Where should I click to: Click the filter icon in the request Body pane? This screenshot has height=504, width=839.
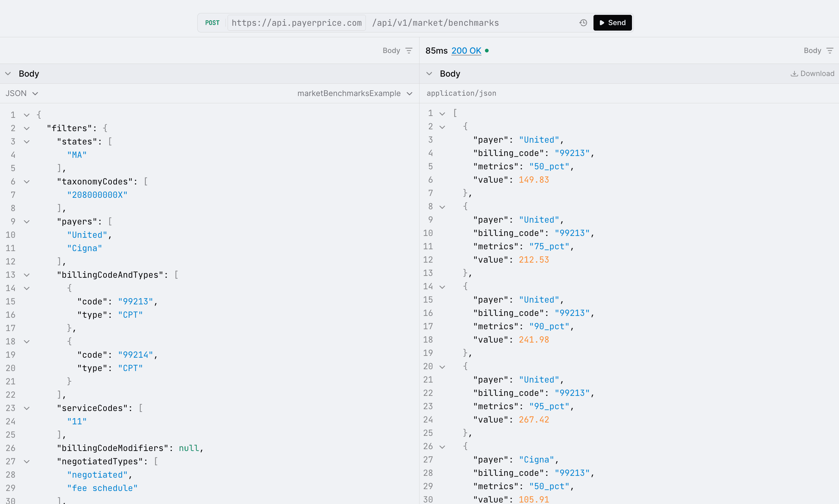click(x=409, y=50)
